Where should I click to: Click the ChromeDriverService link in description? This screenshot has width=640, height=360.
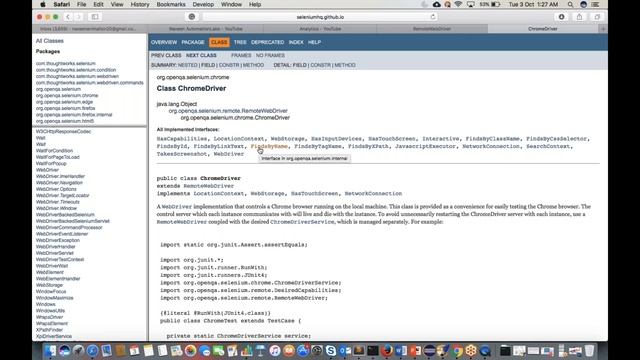[302, 222]
